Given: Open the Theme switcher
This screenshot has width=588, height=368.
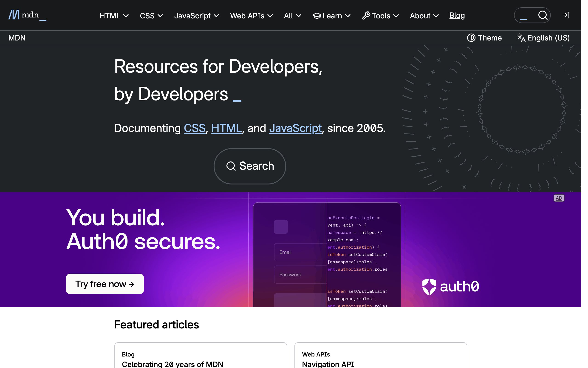Looking at the screenshot, I should coord(484,38).
